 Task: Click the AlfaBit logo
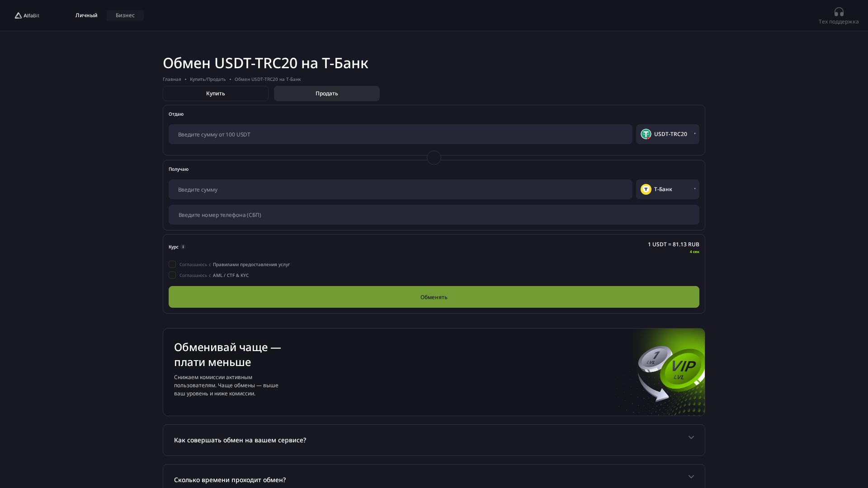pos(26,15)
